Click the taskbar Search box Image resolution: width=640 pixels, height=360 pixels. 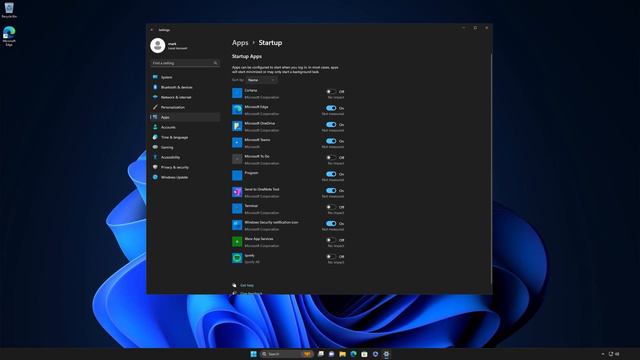pyautogui.click(x=286, y=354)
